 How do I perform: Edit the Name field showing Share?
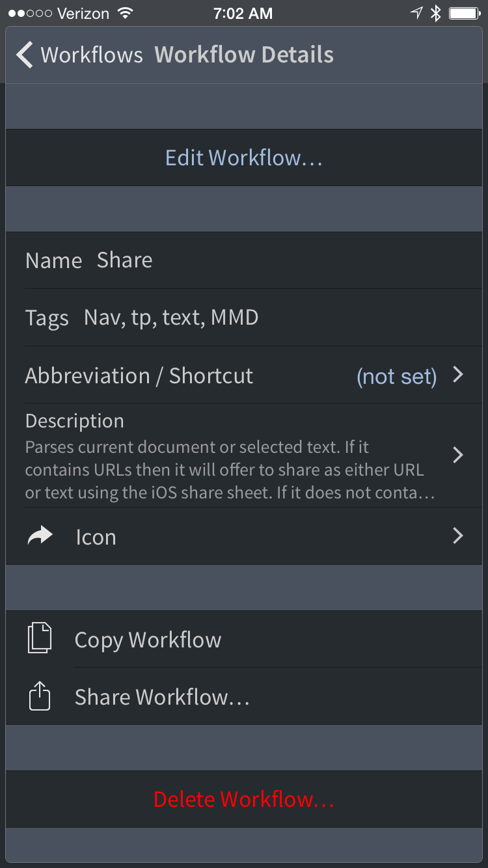coord(244,260)
